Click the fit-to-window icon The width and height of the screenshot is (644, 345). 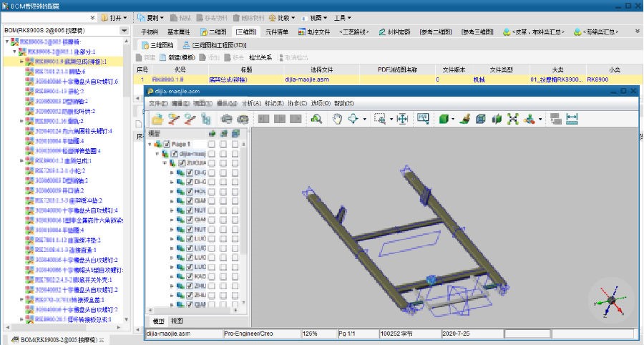coord(402,120)
